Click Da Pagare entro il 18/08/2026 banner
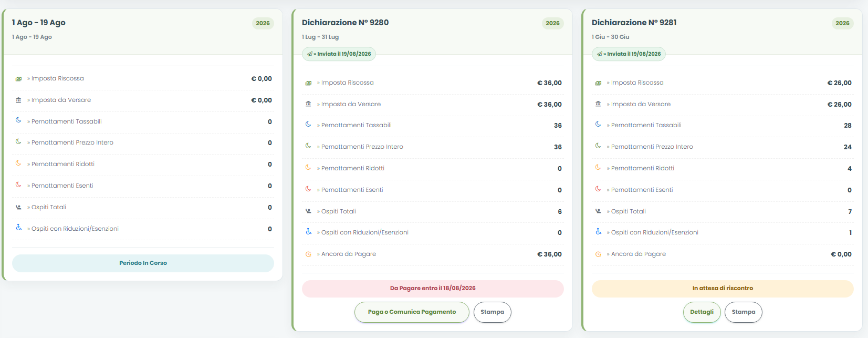 433,289
